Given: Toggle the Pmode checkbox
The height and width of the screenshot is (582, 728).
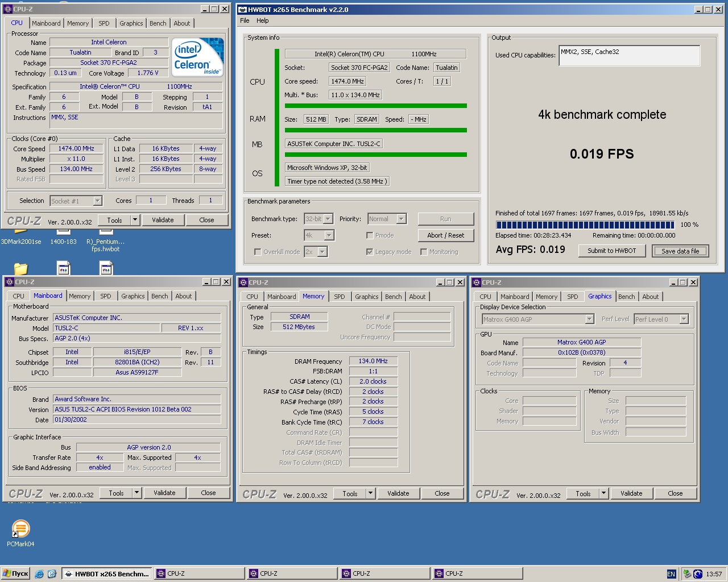Looking at the screenshot, I should [x=370, y=235].
